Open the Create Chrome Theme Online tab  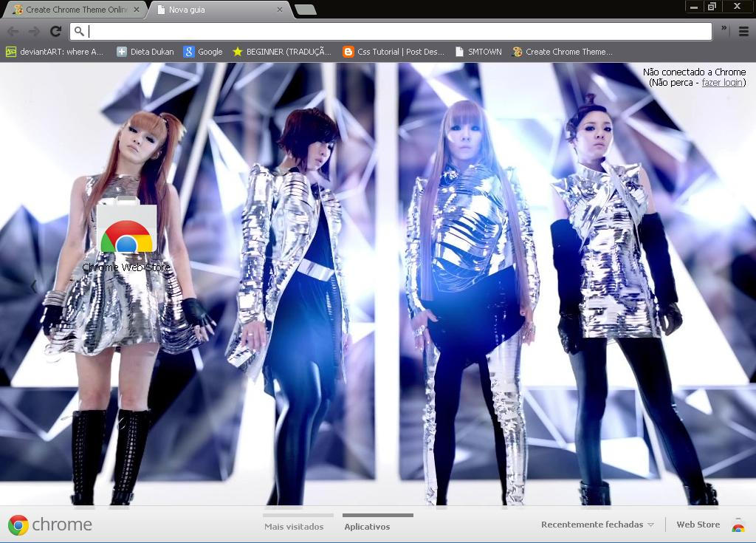pos(74,10)
